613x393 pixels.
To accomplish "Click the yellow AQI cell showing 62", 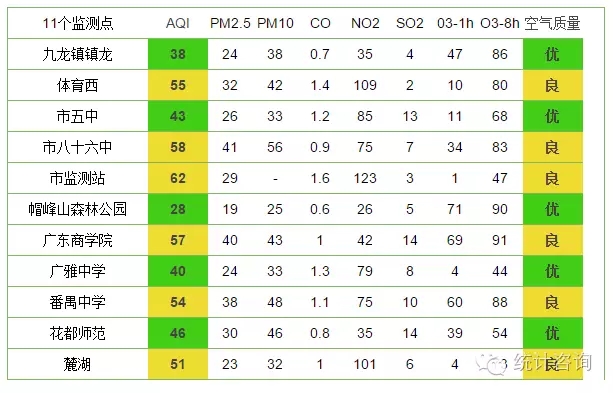I will pyautogui.click(x=178, y=178).
